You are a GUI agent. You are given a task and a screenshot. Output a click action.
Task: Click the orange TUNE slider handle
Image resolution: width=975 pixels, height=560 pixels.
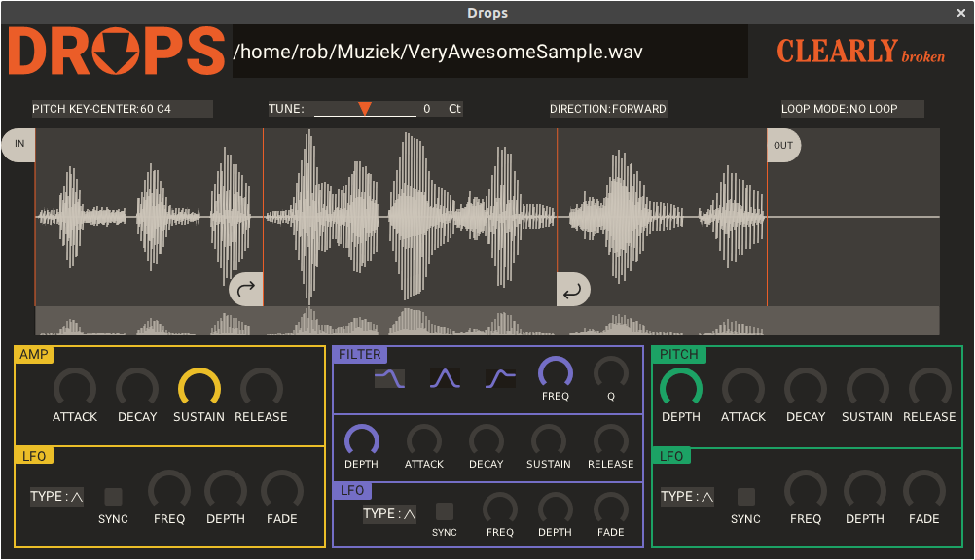(365, 109)
